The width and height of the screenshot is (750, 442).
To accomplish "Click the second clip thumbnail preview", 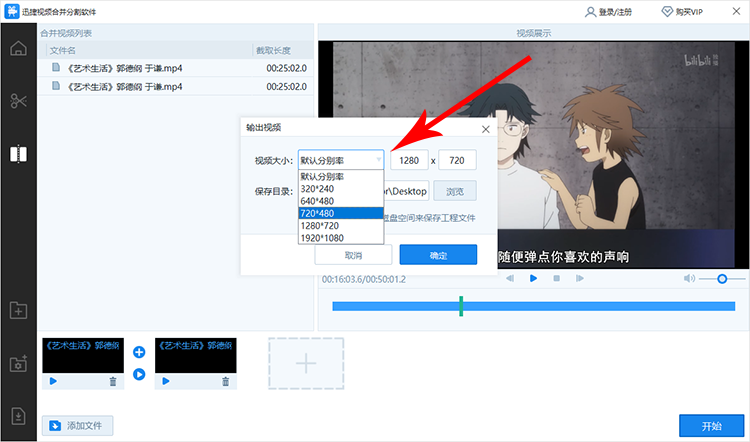I will (x=196, y=355).
